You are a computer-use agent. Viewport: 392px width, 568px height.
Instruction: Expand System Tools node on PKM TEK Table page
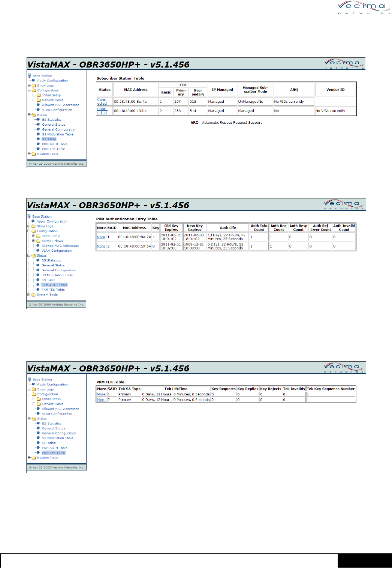click(x=29, y=458)
